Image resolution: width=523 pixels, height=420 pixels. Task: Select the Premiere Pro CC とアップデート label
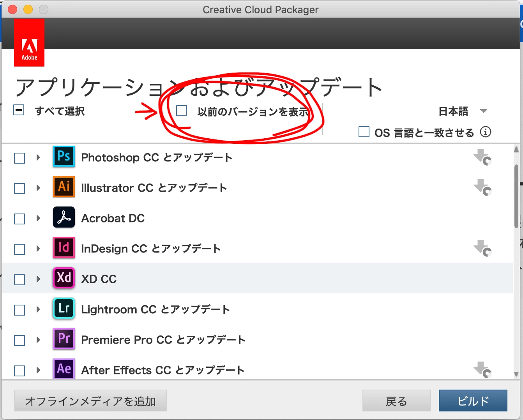pos(163,340)
